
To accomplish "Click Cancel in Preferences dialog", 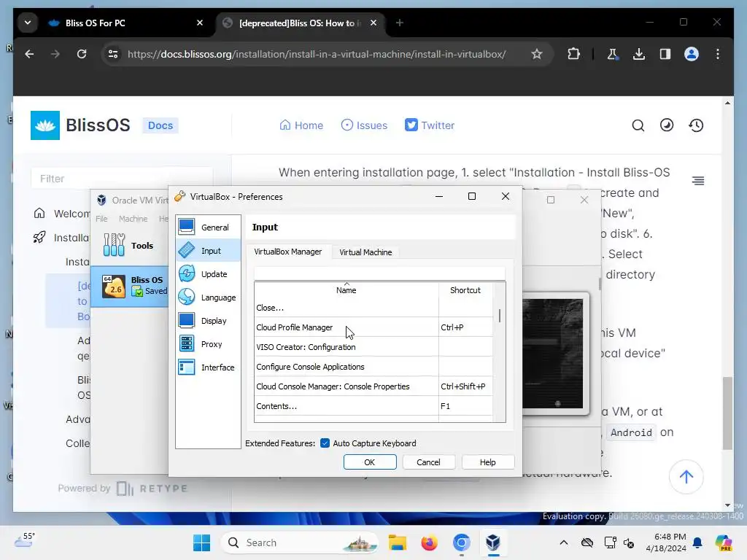I will (x=428, y=462).
